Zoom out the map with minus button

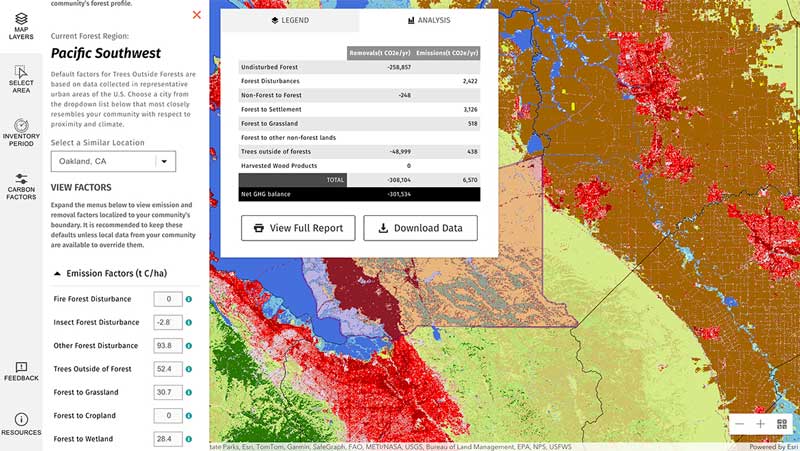click(739, 424)
